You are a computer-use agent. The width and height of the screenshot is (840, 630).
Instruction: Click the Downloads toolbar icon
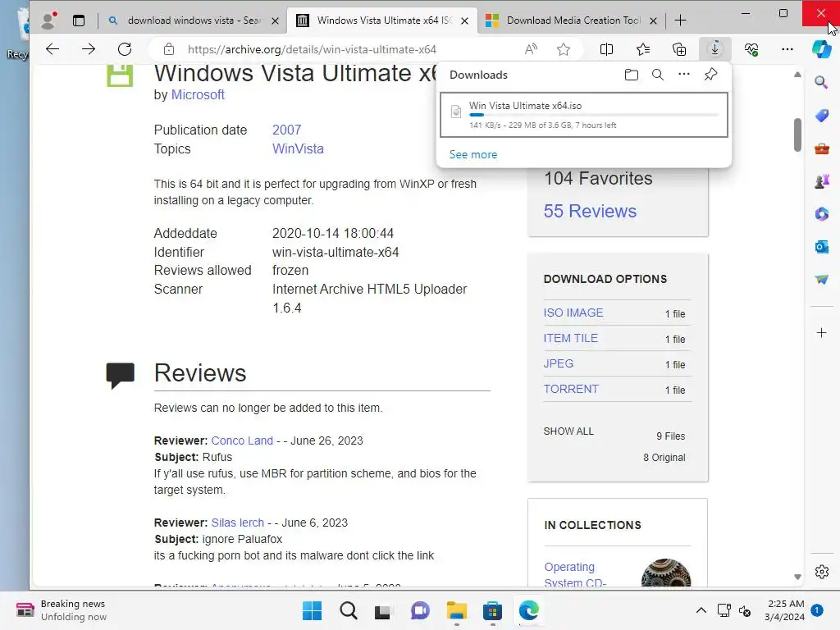714,49
